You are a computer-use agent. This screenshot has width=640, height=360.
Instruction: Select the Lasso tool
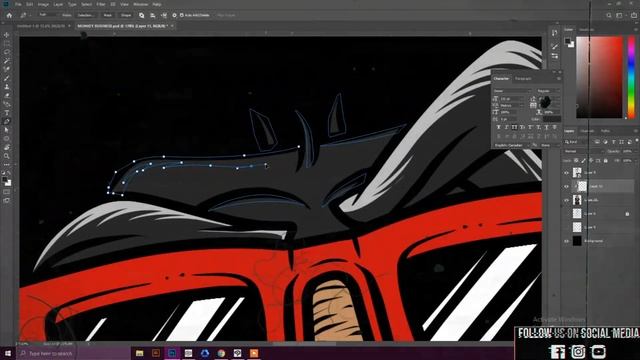click(x=7, y=52)
